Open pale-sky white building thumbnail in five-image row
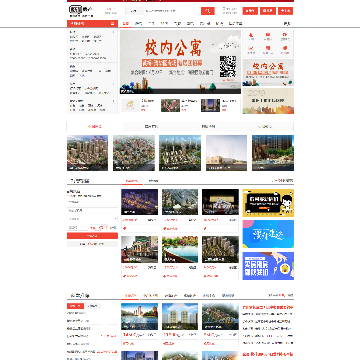Screen dimensions: 360x360 click(x=226, y=153)
